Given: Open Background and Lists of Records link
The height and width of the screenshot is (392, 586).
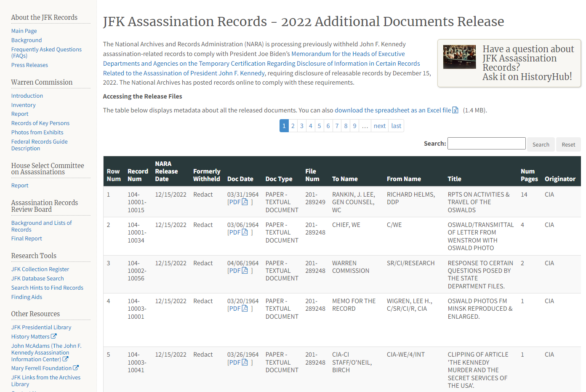Looking at the screenshot, I should click(x=41, y=226).
